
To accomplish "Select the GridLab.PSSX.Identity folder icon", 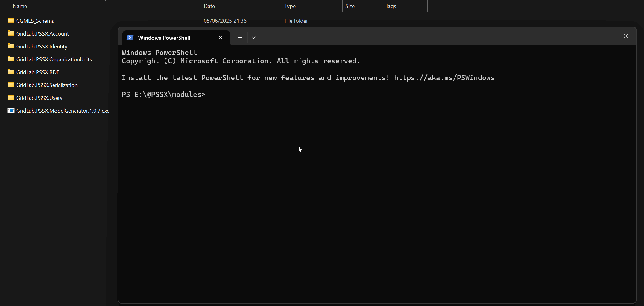I will tap(11, 46).
